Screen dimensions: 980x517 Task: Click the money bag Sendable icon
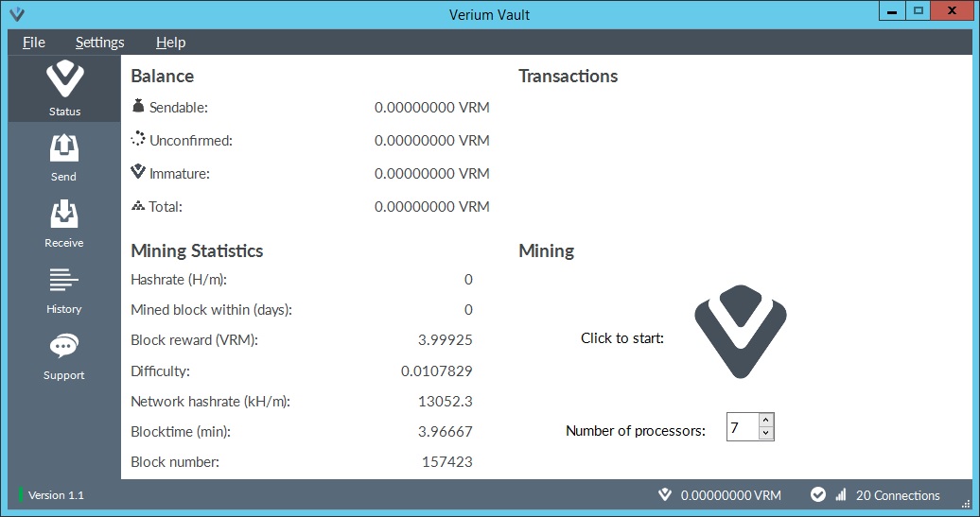coord(138,107)
